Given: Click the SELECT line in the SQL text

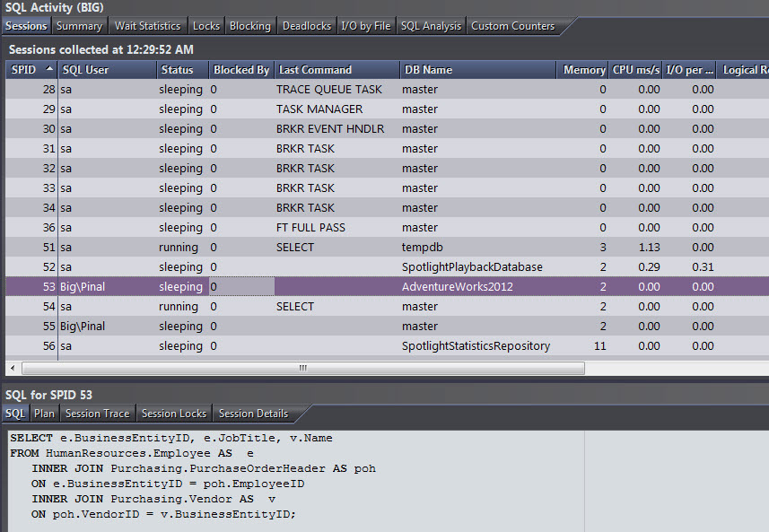Looking at the screenshot, I should pos(171,438).
